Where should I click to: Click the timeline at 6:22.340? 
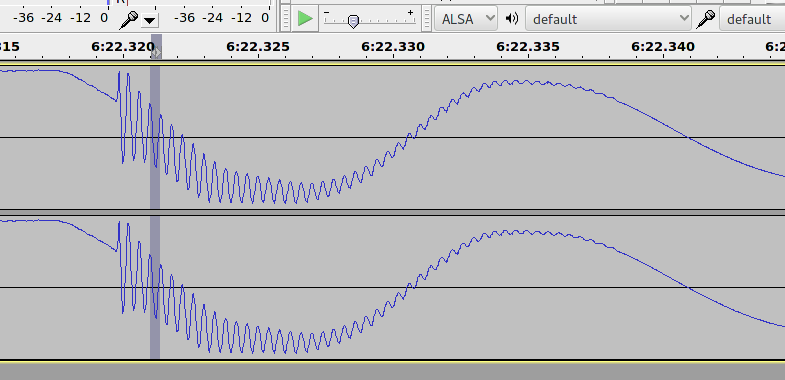(x=663, y=47)
